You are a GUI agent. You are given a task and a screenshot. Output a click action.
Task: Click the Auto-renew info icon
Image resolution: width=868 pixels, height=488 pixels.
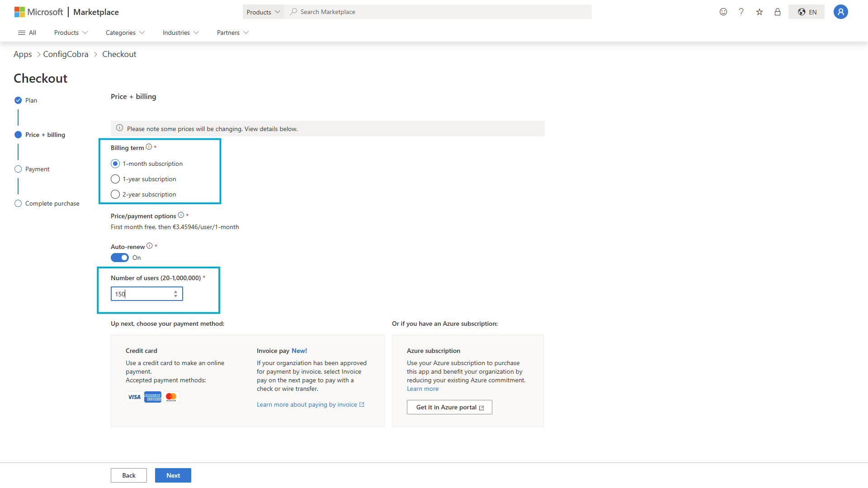tap(150, 246)
